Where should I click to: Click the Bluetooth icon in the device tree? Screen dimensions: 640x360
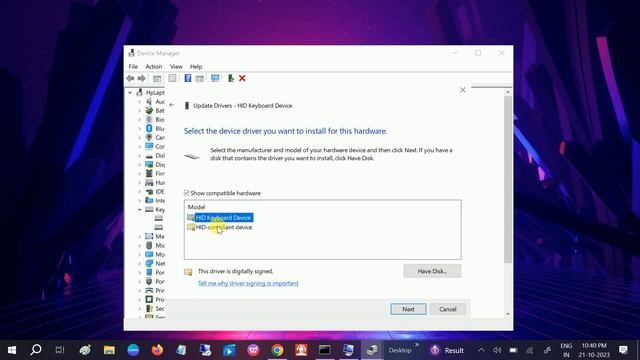149,129
